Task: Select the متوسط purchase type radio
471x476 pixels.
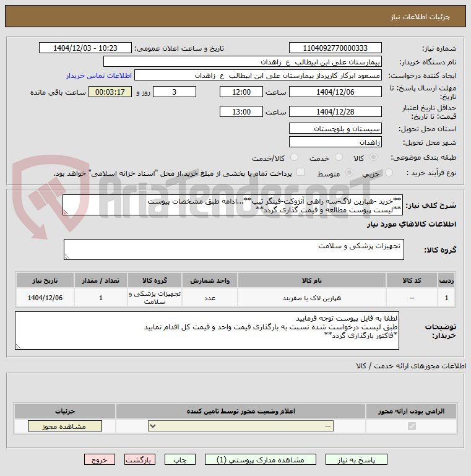Action: click(x=349, y=173)
